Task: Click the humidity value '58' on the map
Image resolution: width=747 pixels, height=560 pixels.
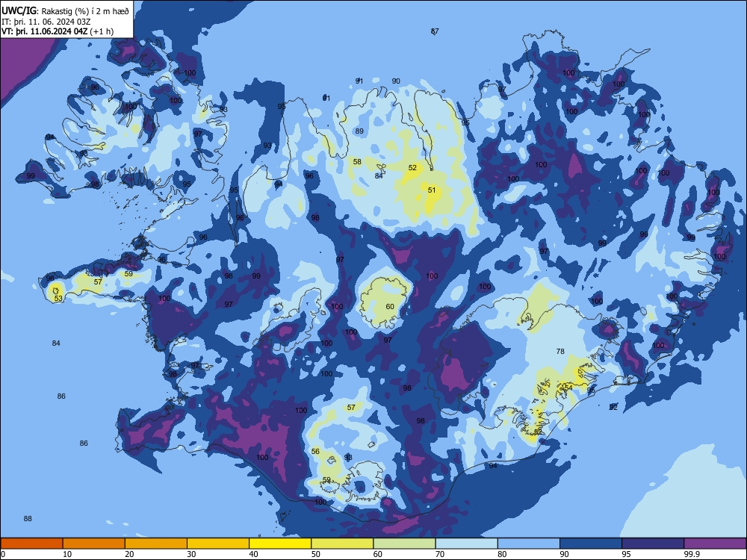Action: pyautogui.click(x=357, y=162)
